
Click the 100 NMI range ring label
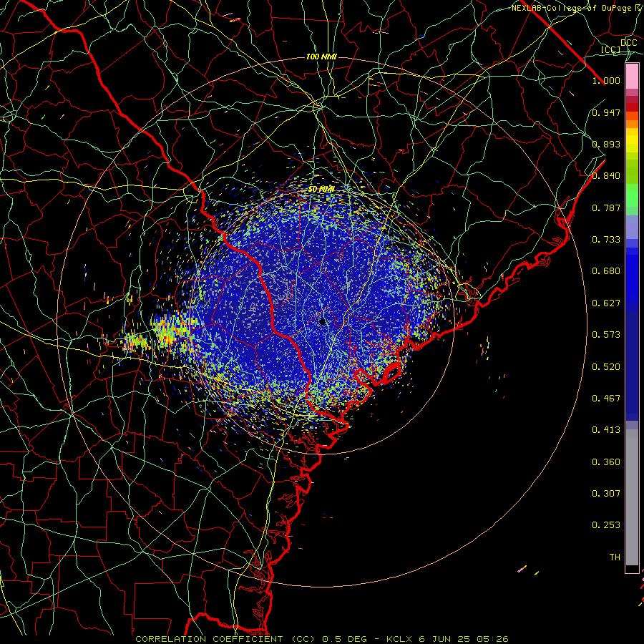tap(321, 57)
